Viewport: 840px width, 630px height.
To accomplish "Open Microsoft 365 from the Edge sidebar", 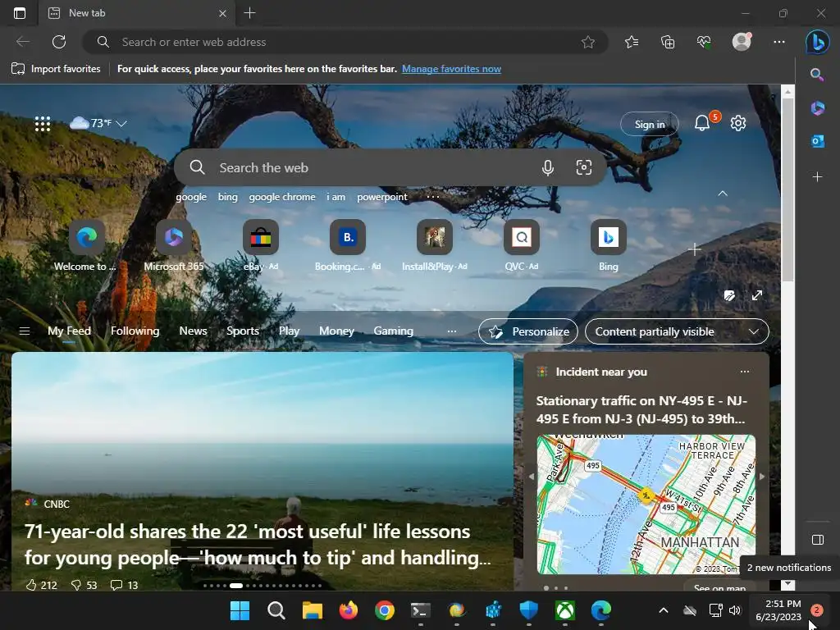I will point(818,108).
